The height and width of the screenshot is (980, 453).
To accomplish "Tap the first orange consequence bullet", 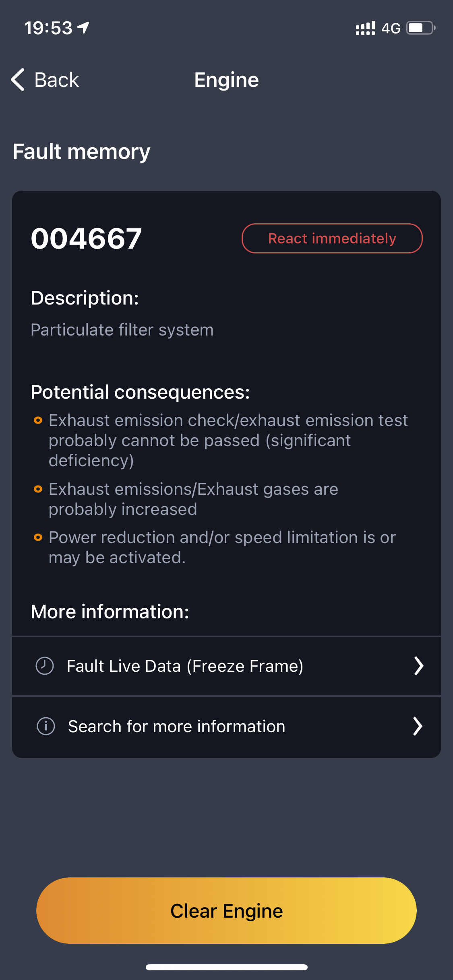I will pyautogui.click(x=38, y=420).
